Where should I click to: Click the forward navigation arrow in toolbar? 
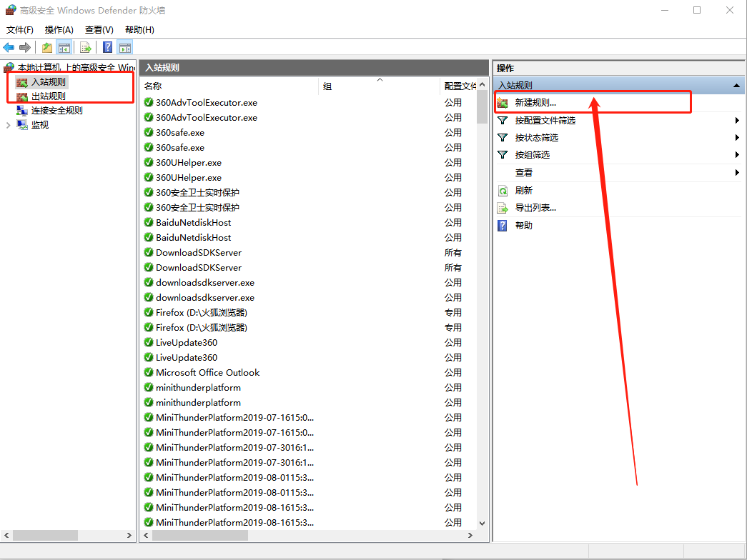24,47
